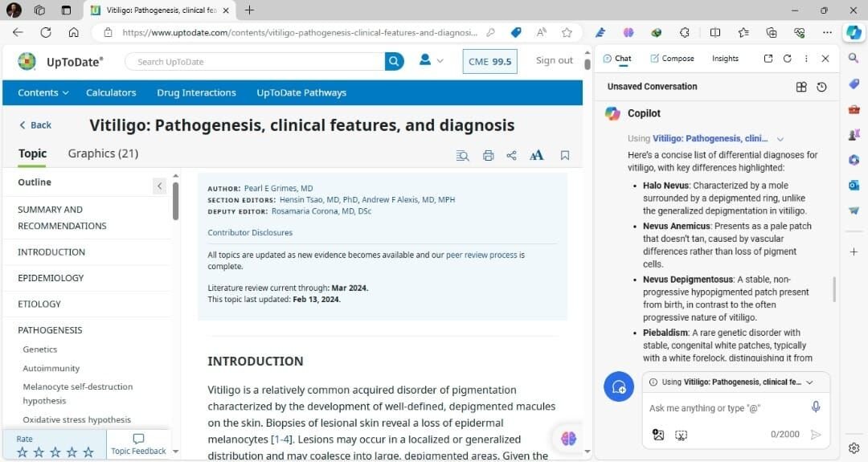
Task: Activate Copilot microphone input
Action: (816, 407)
